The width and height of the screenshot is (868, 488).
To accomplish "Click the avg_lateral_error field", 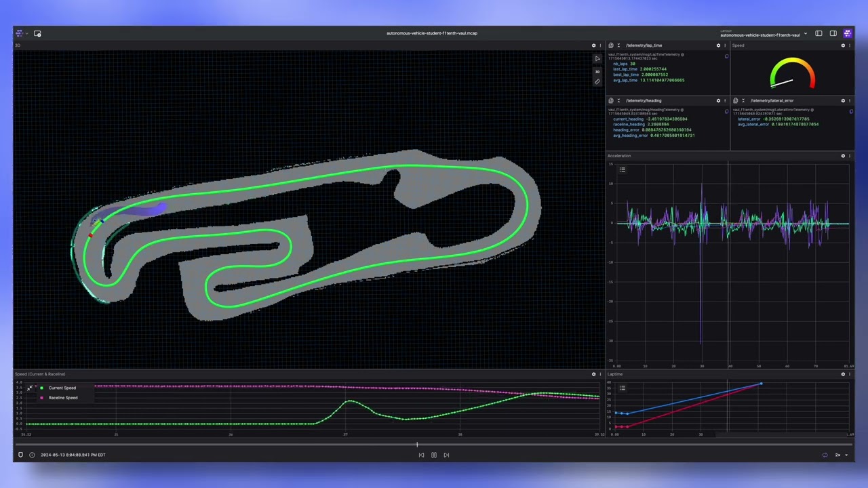I will pos(778,124).
